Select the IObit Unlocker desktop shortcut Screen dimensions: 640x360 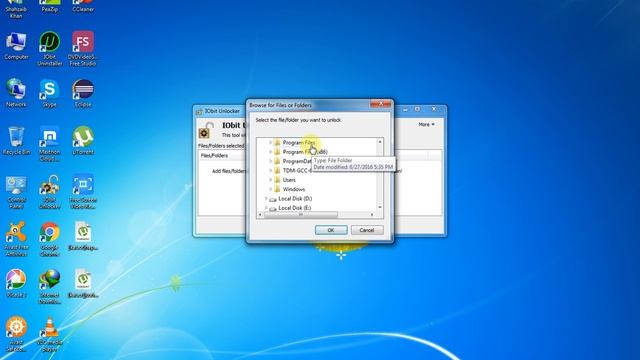point(49,192)
